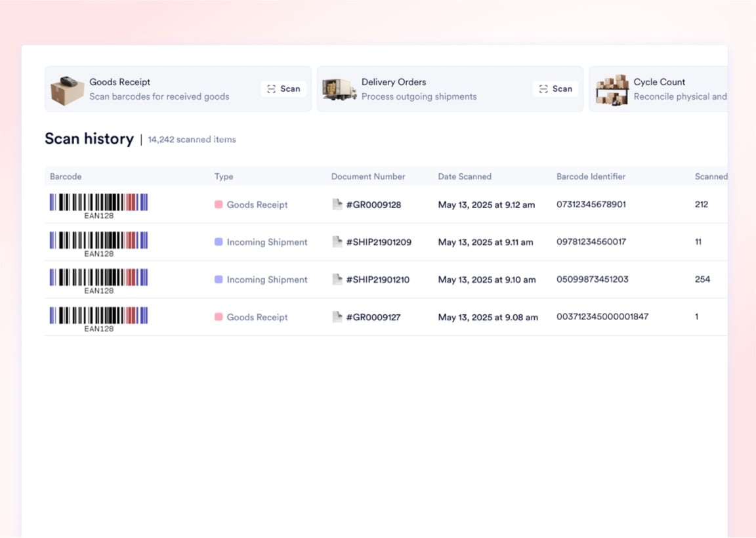The image size is (756, 538).
Task: Open document icon beside #GR0009128
Action: [x=337, y=205]
